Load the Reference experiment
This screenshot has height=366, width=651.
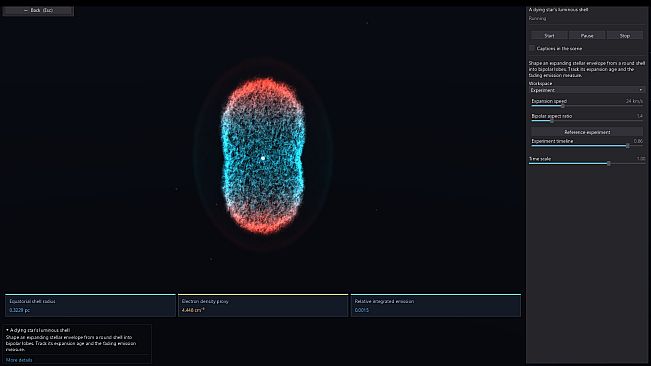[587, 132]
